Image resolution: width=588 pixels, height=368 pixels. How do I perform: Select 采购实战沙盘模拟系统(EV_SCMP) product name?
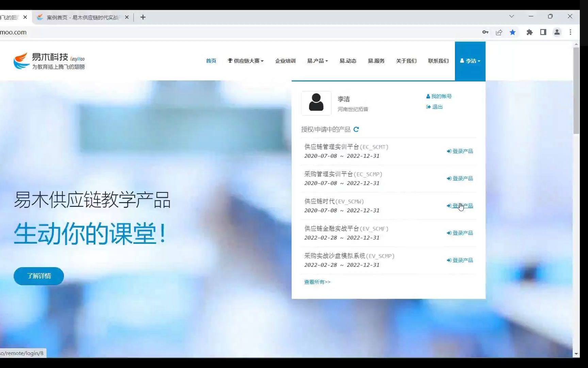[349, 256]
